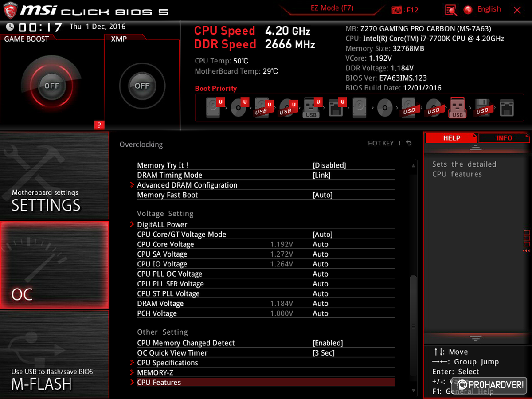The image size is (532, 399).
Task: Select the UEFI USB CD/DVD boot icon
Action: (287, 108)
